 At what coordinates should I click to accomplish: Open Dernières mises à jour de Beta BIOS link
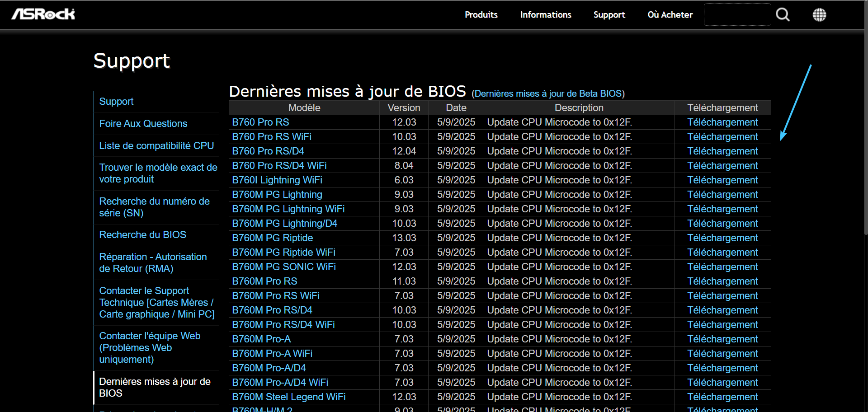coord(548,94)
